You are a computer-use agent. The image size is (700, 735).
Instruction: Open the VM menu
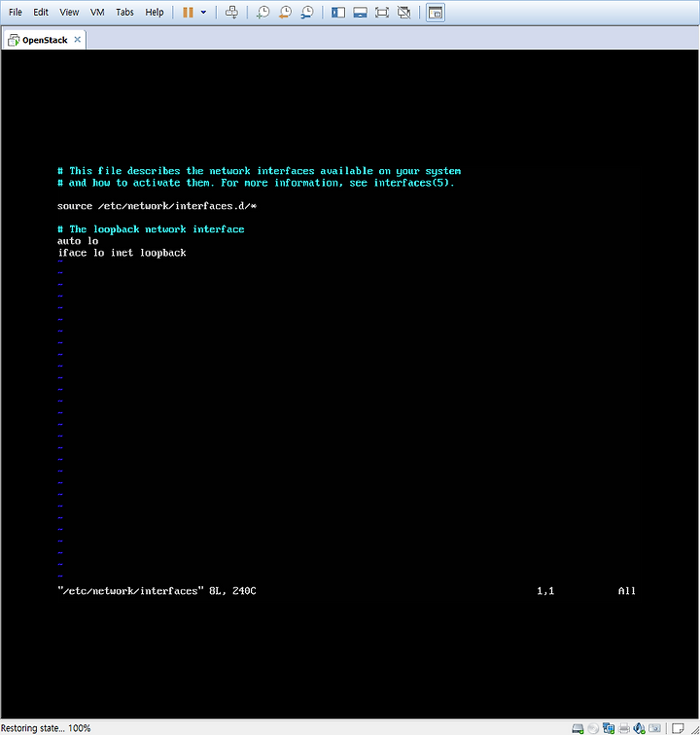(97, 13)
